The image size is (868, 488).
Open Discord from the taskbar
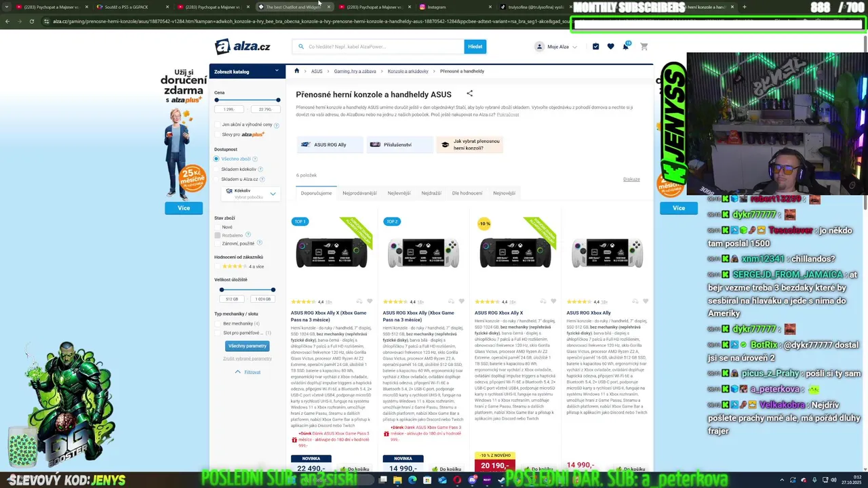point(473,480)
